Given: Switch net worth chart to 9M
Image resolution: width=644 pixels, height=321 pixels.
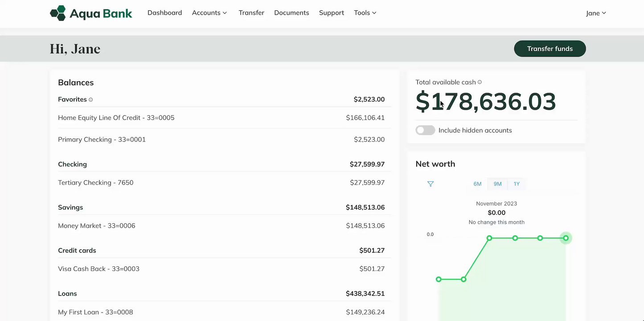Looking at the screenshot, I should pos(497,184).
